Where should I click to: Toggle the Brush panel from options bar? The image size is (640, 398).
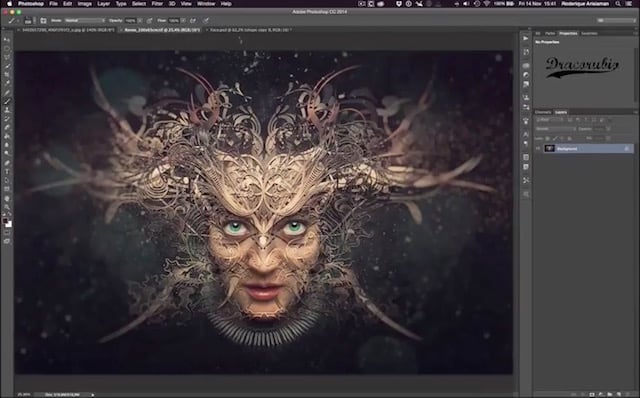pyautogui.click(x=43, y=20)
